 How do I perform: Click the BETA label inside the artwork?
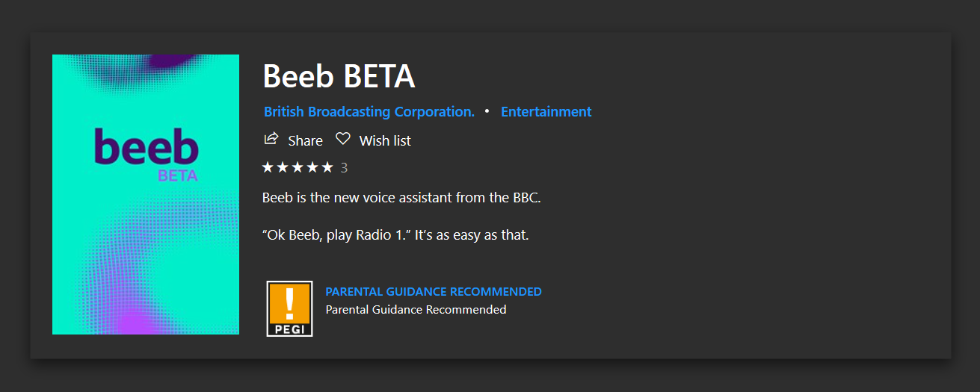[178, 176]
